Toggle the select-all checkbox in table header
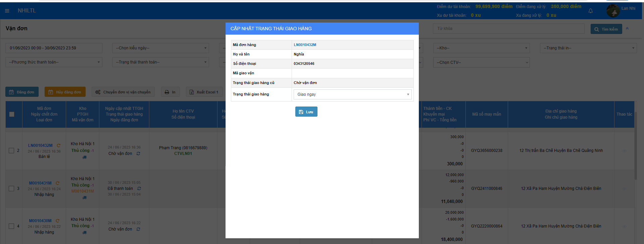Viewport: 644px width, 244px height. tap(12, 114)
